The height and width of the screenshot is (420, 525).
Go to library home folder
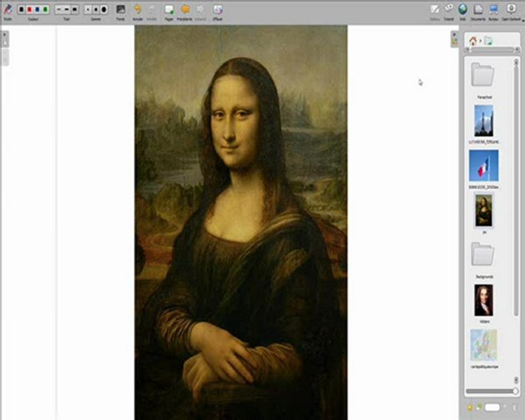tap(473, 41)
